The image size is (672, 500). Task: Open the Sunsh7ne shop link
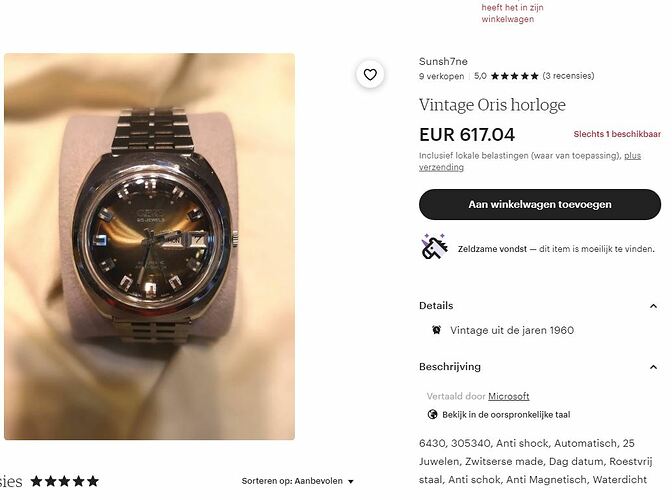(x=443, y=62)
